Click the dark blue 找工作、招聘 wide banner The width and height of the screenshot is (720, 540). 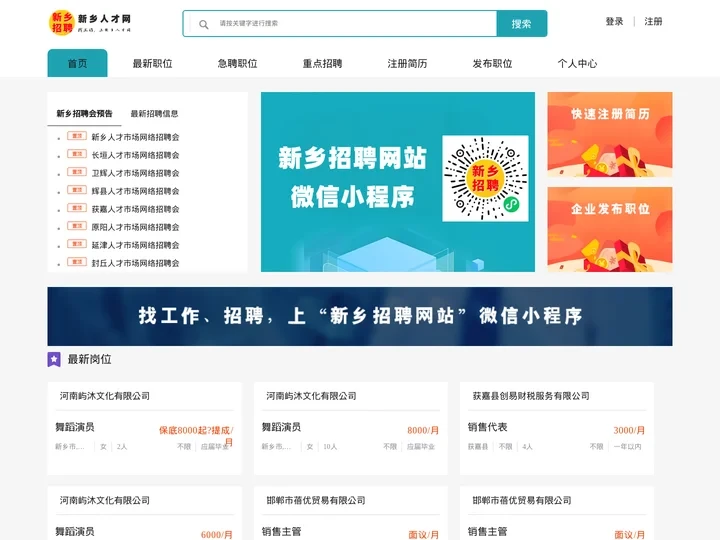360,316
